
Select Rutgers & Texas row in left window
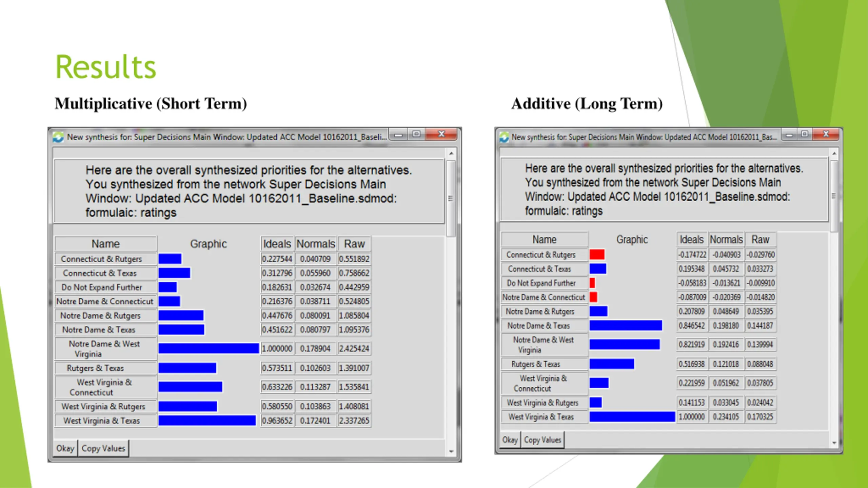pos(106,368)
